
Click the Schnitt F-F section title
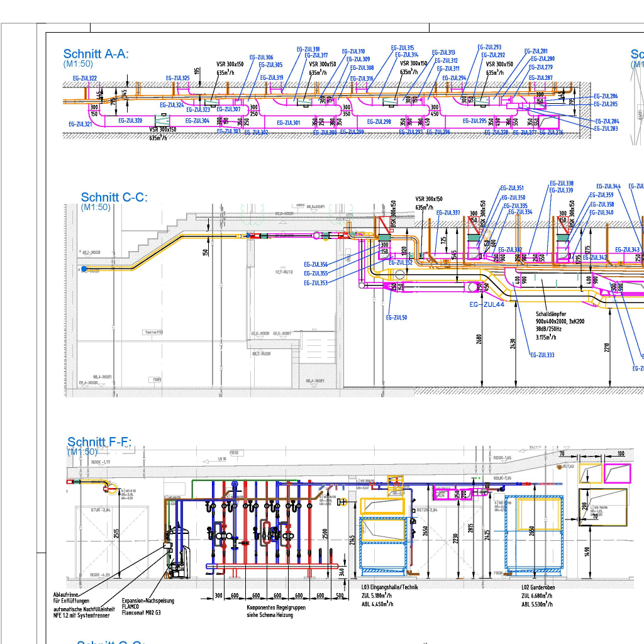(99, 442)
